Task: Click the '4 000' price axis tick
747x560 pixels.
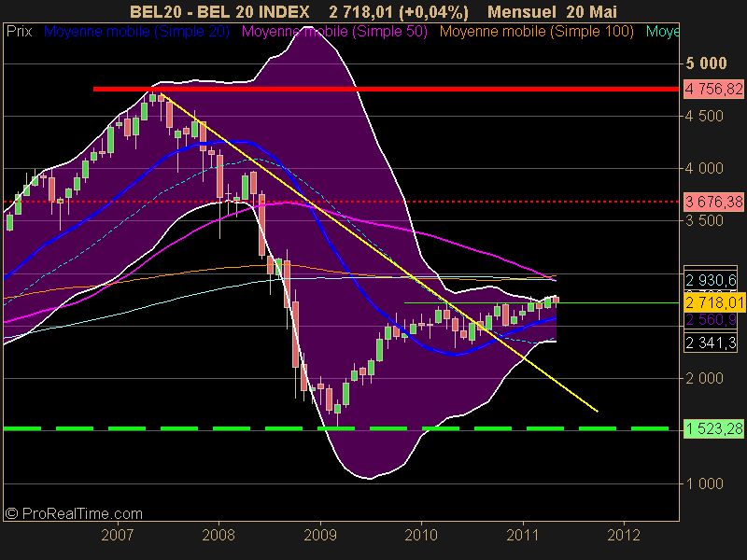Action: click(x=704, y=169)
